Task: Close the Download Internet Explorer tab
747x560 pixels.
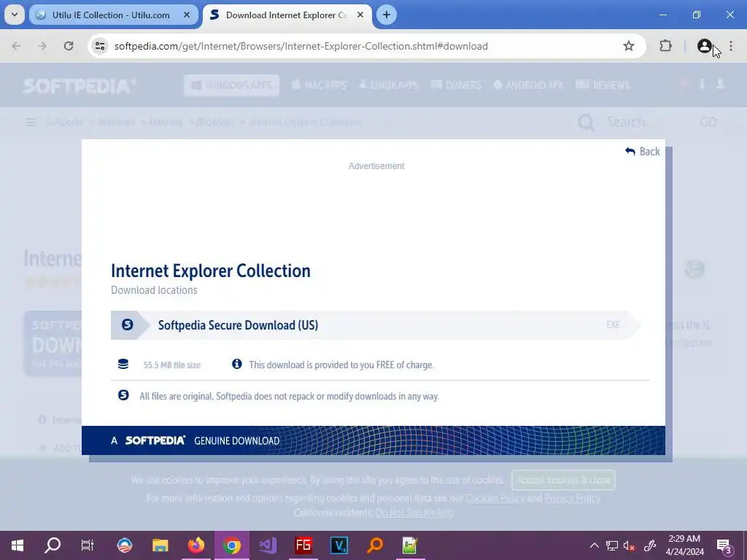Action: pyautogui.click(x=360, y=15)
